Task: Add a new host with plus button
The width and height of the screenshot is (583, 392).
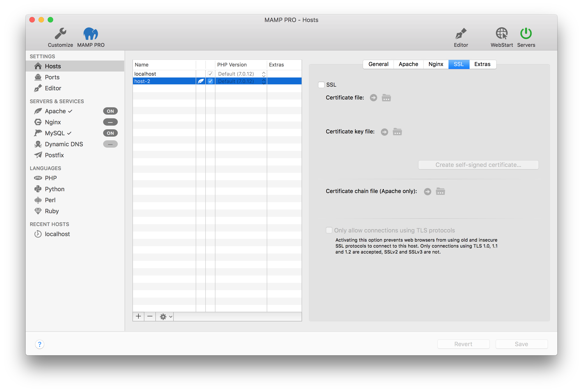Action: [138, 317]
